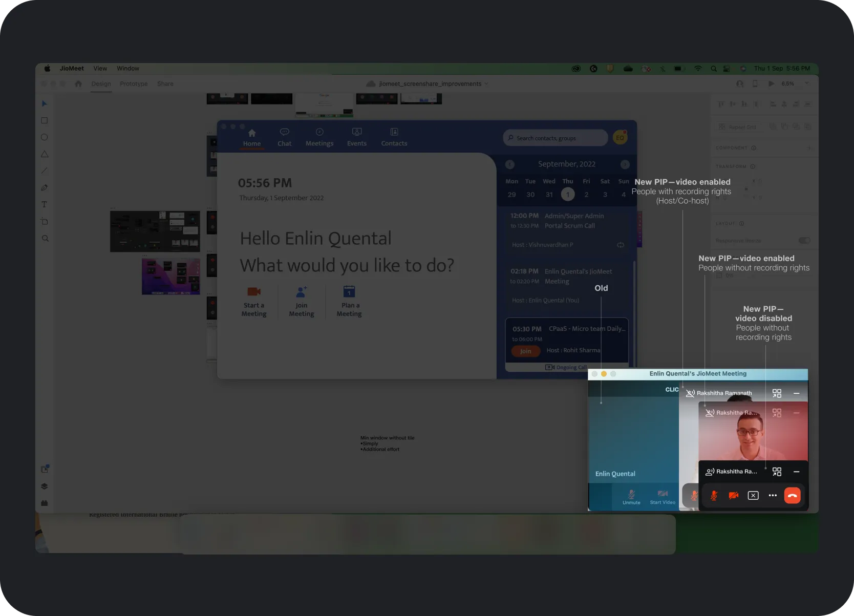Select the Line tool
Viewport: 854px width, 616px height.
coord(44,171)
